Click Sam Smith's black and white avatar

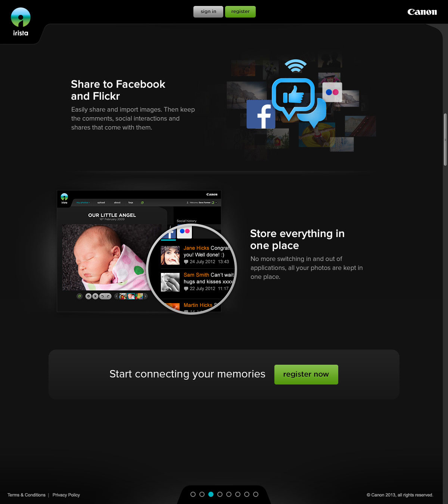170,282
